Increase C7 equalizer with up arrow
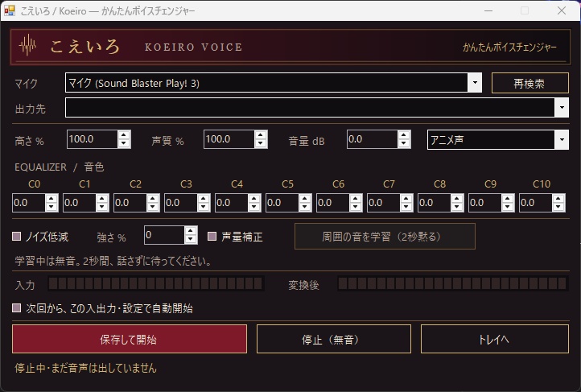581x392 pixels. (x=406, y=199)
